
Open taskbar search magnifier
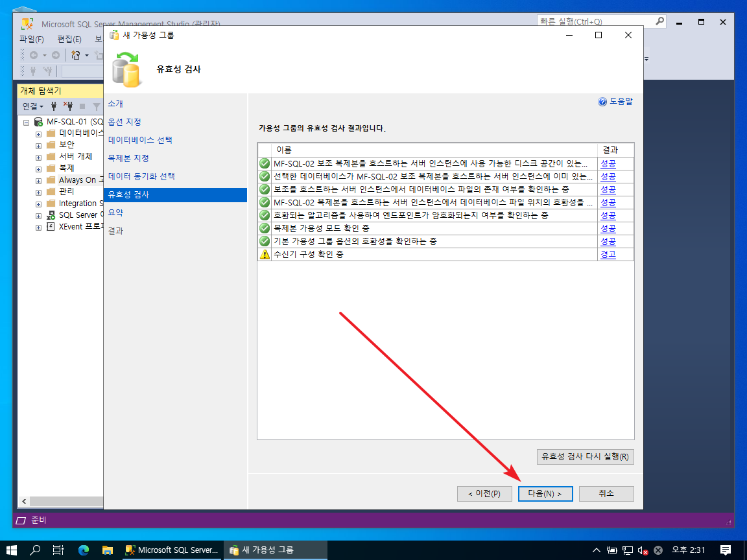pyautogui.click(x=35, y=550)
